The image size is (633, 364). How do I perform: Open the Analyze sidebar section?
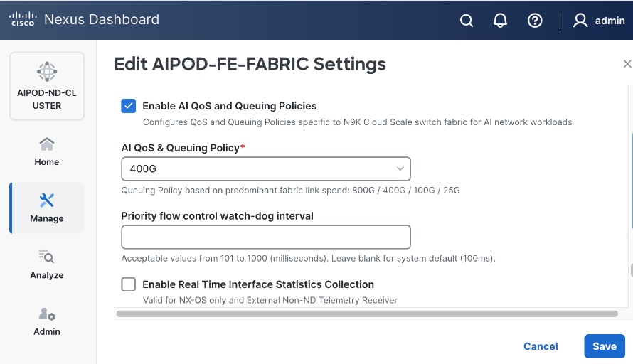[47, 264]
